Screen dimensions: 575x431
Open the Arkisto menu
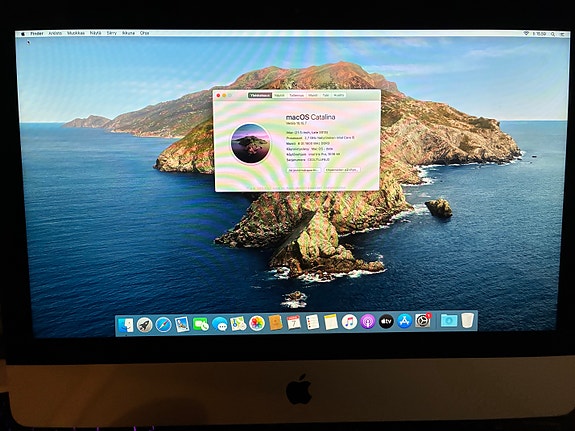click(55, 33)
